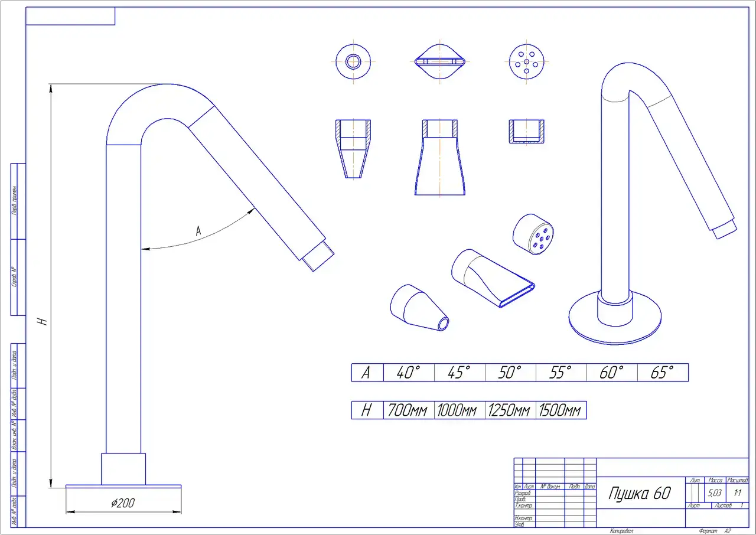The width and height of the screenshot is (756, 535).
Task: Click the 40° cell in angle table
Action: tap(409, 373)
